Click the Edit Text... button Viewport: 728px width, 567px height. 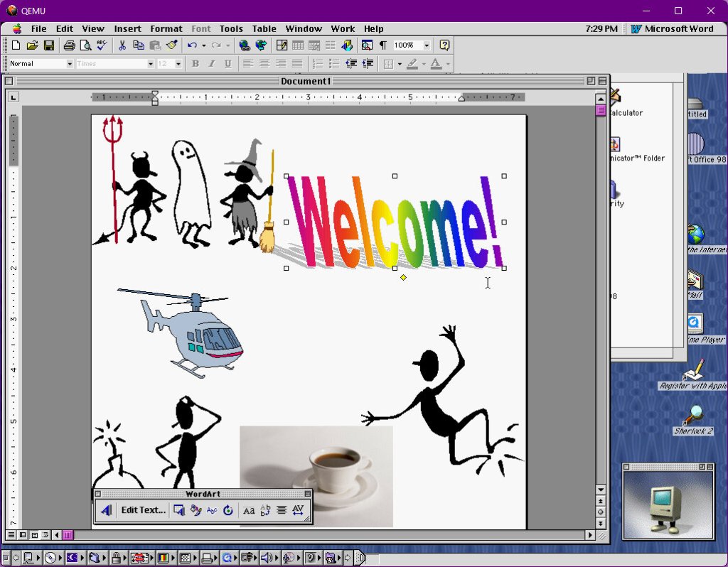[x=143, y=510]
